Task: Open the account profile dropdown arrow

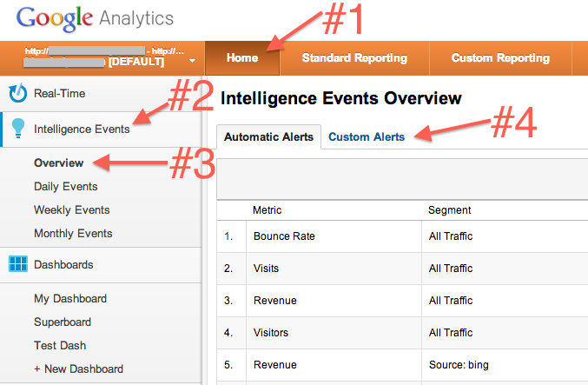Action: point(192,61)
